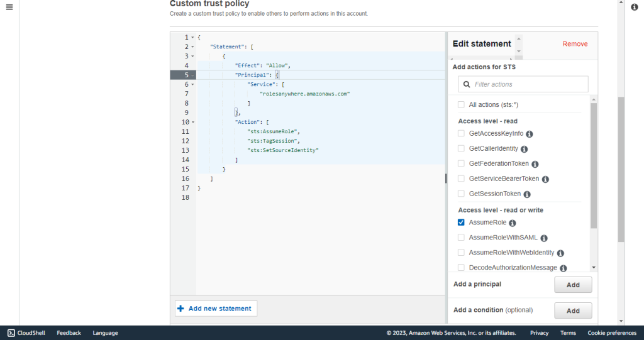
Task: Tick the GetServiceBearerToken checkbox
Action: [x=461, y=178]
